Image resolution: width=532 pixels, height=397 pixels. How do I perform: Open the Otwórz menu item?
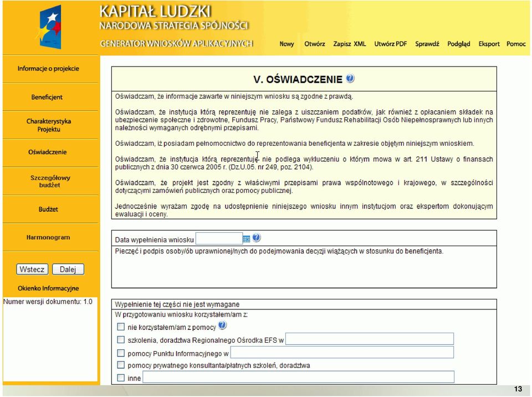[x=315, y=44]
